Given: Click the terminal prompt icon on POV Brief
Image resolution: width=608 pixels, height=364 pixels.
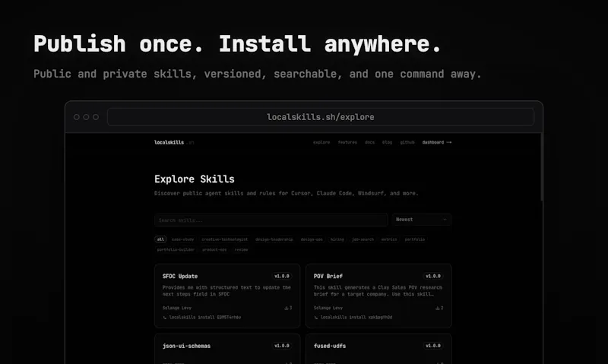Looking at the screenshot, I should pos(315,317).
